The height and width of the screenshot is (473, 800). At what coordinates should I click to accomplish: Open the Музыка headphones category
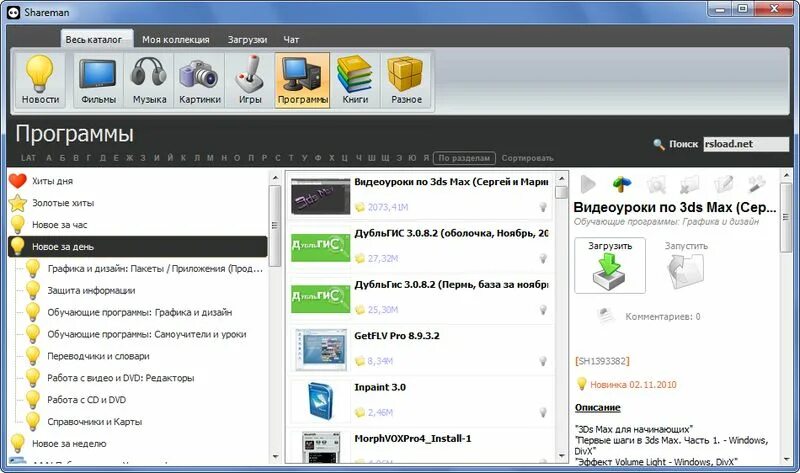(x=149, y=80)
